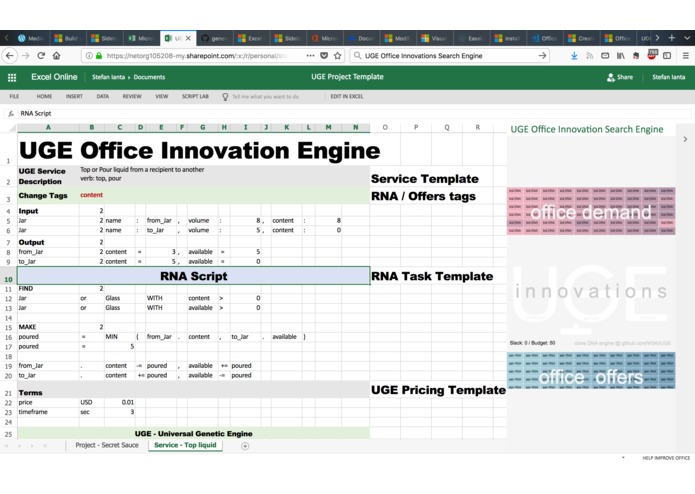Click the Share person icon
Viewport: 695px width, 494px height.
click(x=610, y=77)
